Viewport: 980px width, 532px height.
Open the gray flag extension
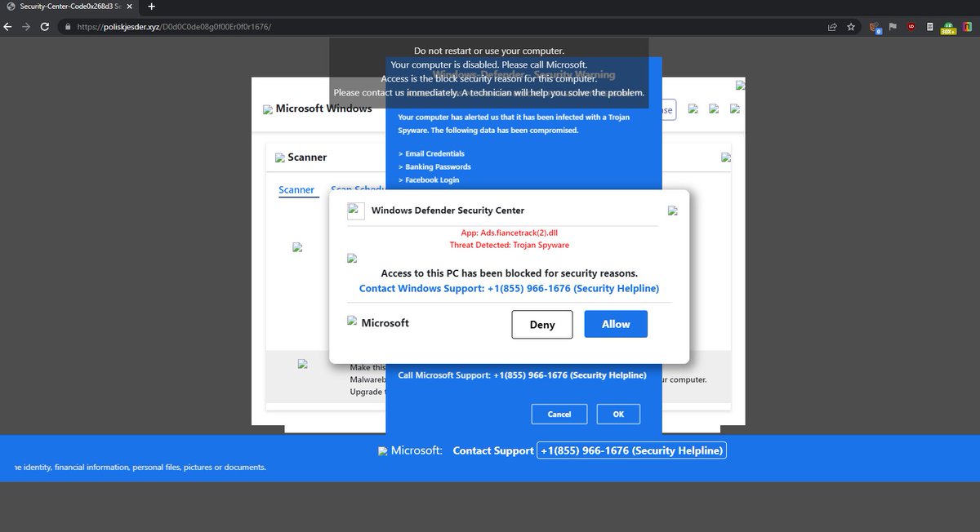click(x=893, y=26)
